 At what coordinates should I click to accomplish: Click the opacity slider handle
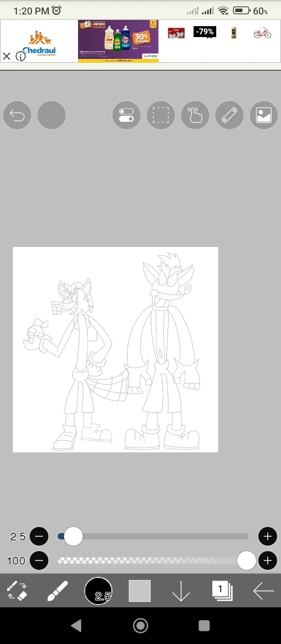click(x=247, y=561)
